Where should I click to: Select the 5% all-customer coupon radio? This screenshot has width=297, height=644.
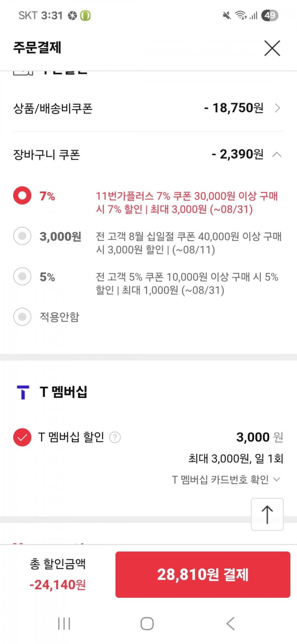[22, 277]
